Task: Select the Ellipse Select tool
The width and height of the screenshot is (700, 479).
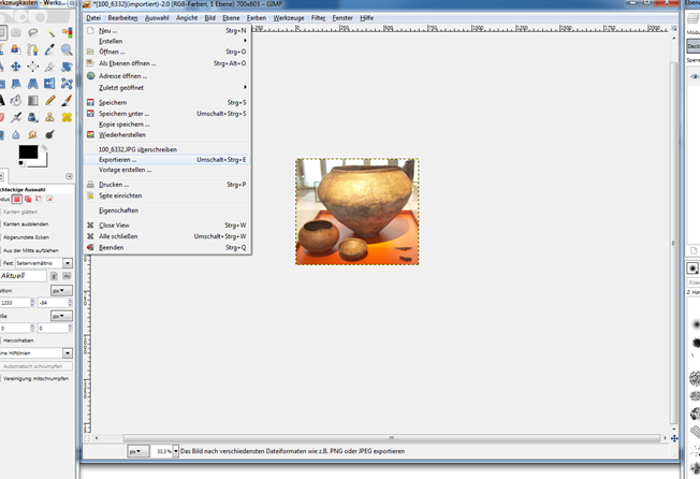Action: (14, 31)
